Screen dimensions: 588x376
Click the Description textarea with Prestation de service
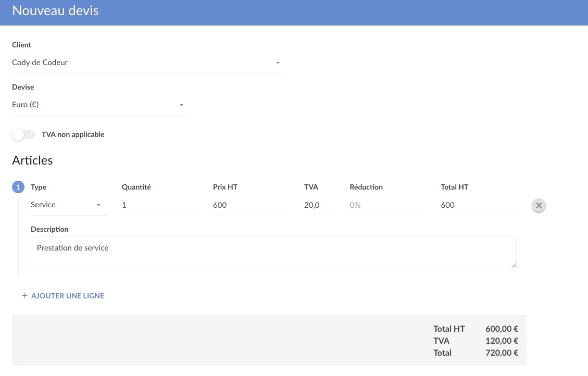tap(273, 252)
